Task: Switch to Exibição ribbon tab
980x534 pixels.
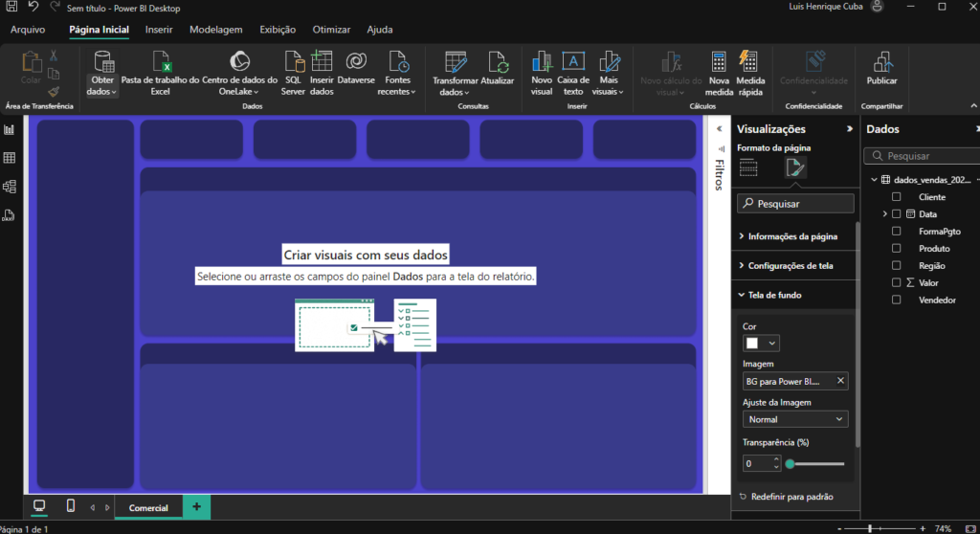Action: (x=278, y=30)
